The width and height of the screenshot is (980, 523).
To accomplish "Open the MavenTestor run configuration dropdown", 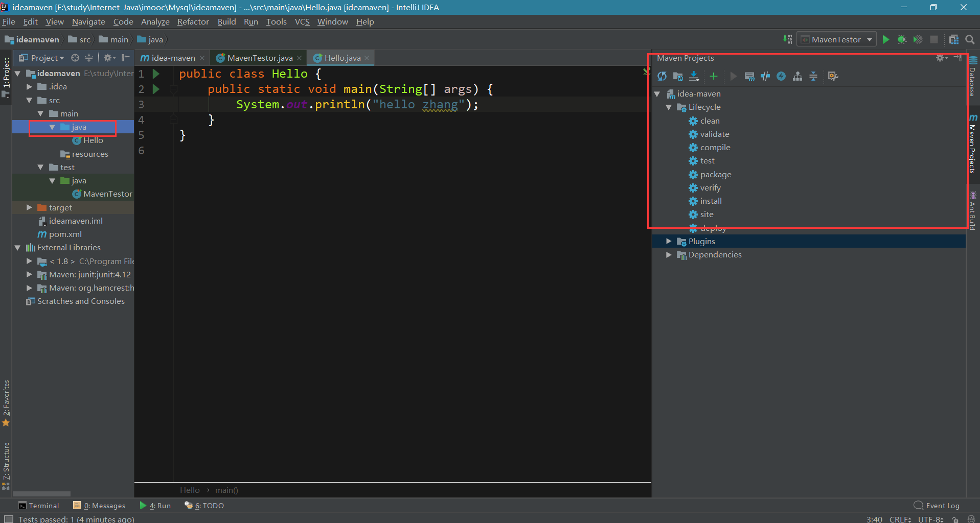I will (x=836, y=39).
